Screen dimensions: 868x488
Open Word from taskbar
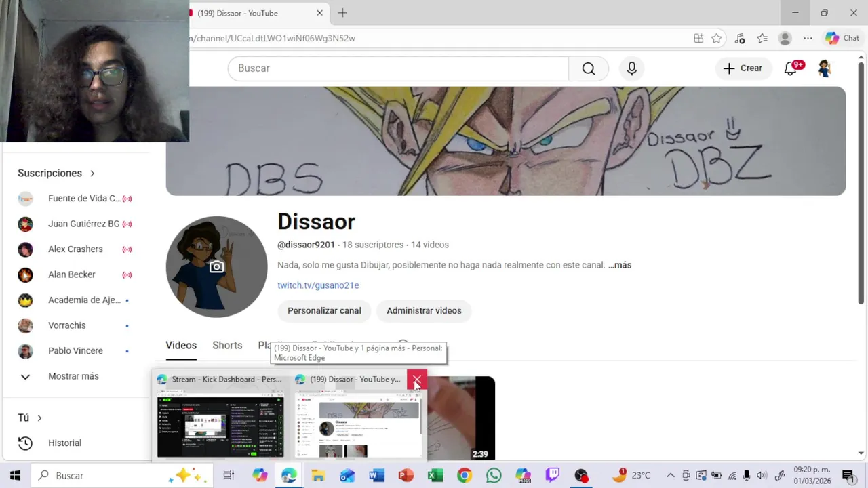coord(376,476)
